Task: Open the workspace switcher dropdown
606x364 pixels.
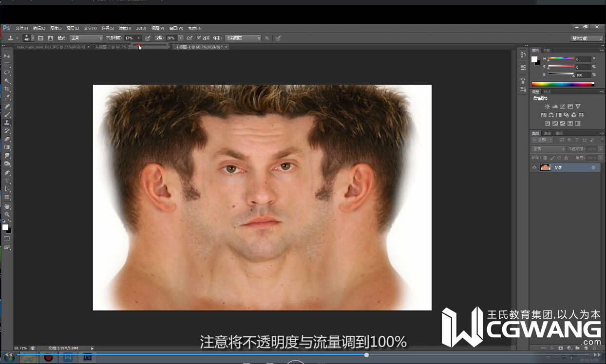Action: pyautogui.click(x=587, y=38)
